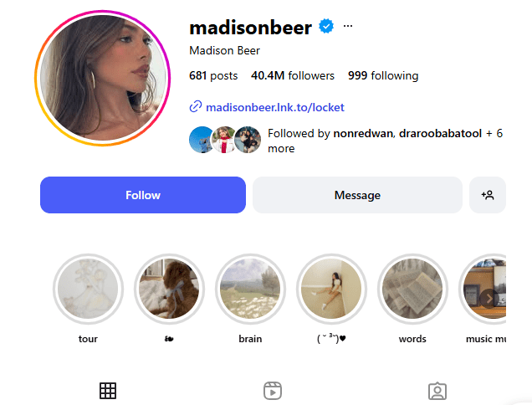Open the words highlight
Screen dimensions: 532x405
(x=412, y=289)
